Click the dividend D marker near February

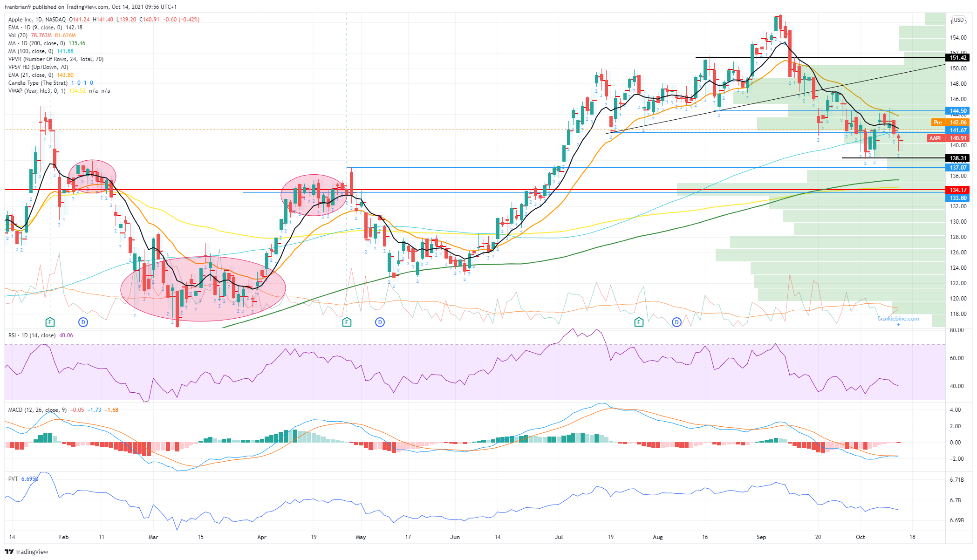click(x=83, y=322)
